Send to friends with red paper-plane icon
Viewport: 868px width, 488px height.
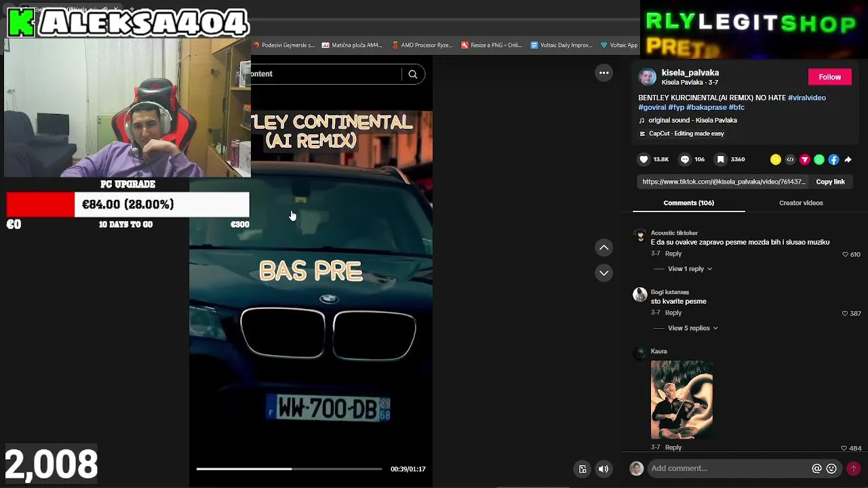[x=805, y=160]
